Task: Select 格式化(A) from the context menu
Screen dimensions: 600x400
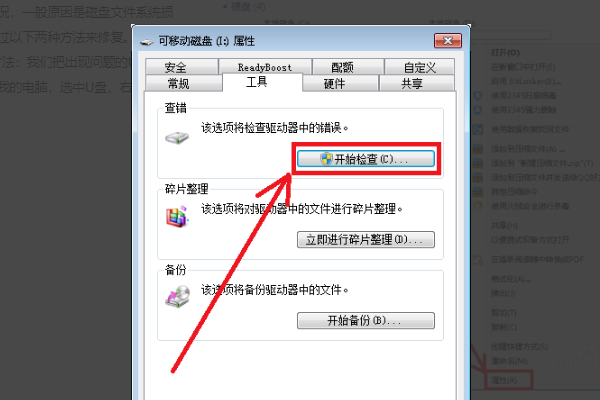Action: [511, 279]
